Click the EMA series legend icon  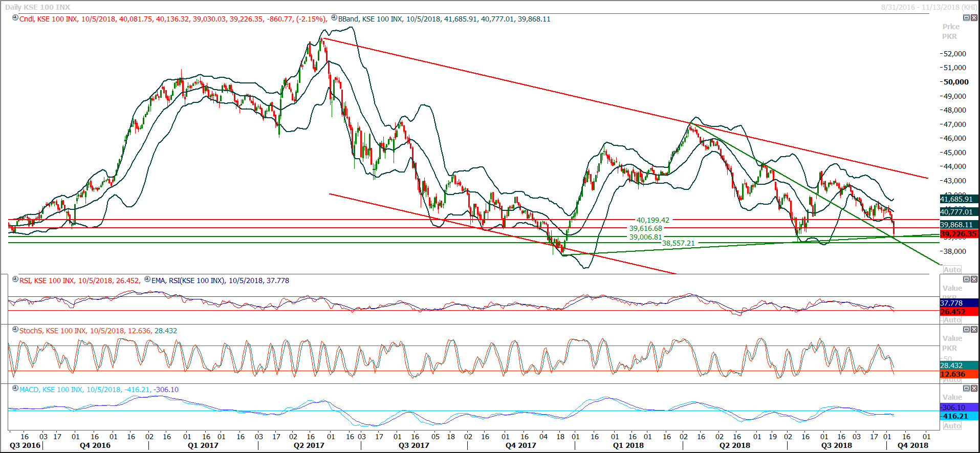tap(147, 279)
